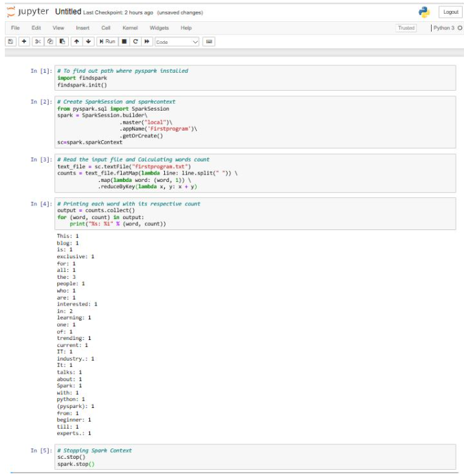Open the Help menu

pyautogui.click(x=186, y=28)
